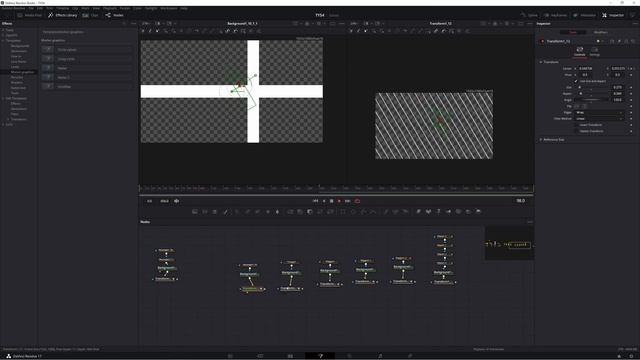The image size is (640, 360).
Task: Open the Spline editor panel button
Action: (529, 15)
